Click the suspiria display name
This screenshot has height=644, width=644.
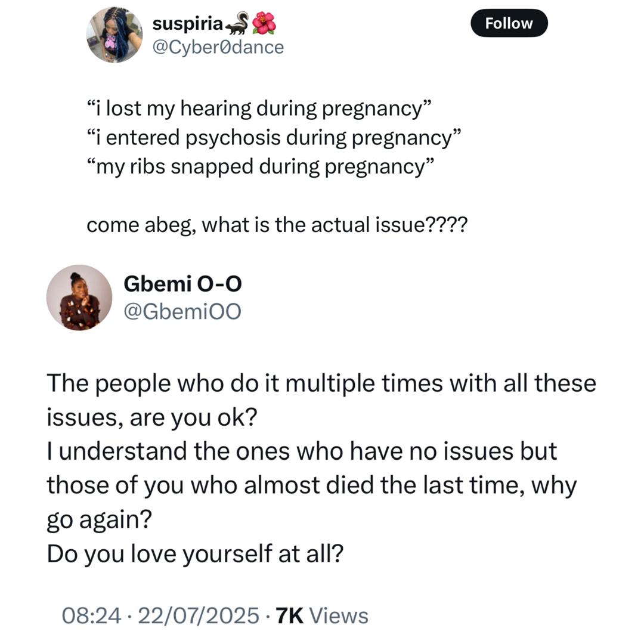click(x=187, y=24)
